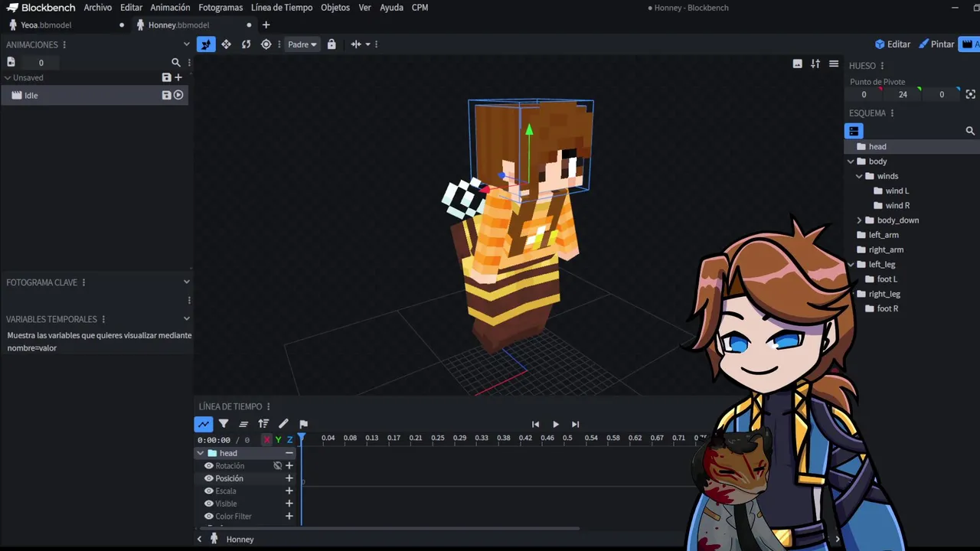
Task: Click the timeline sort order icon
Action: point(263,424)
